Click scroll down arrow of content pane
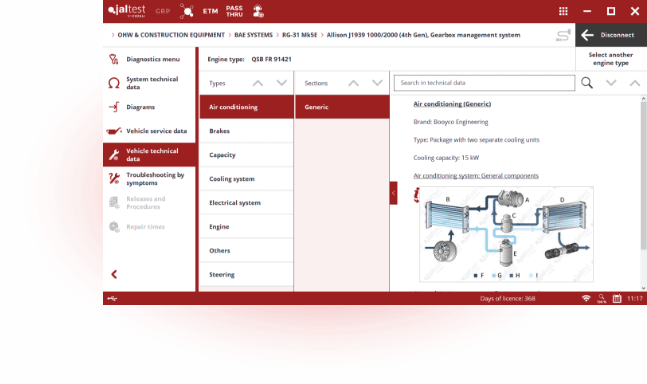The image size is (647, 384). [x=644, y=288]
